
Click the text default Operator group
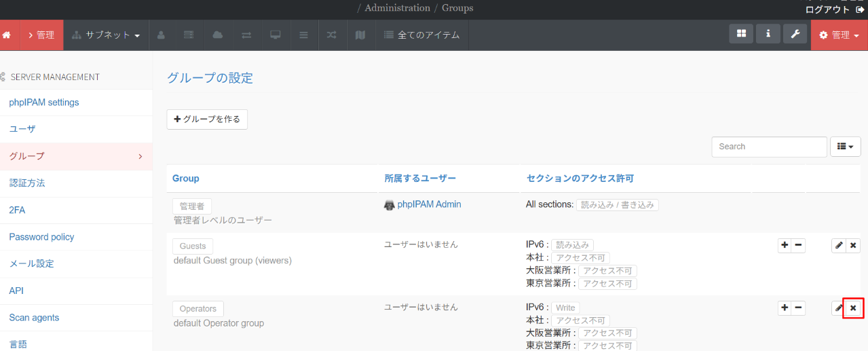click(219, 323)
